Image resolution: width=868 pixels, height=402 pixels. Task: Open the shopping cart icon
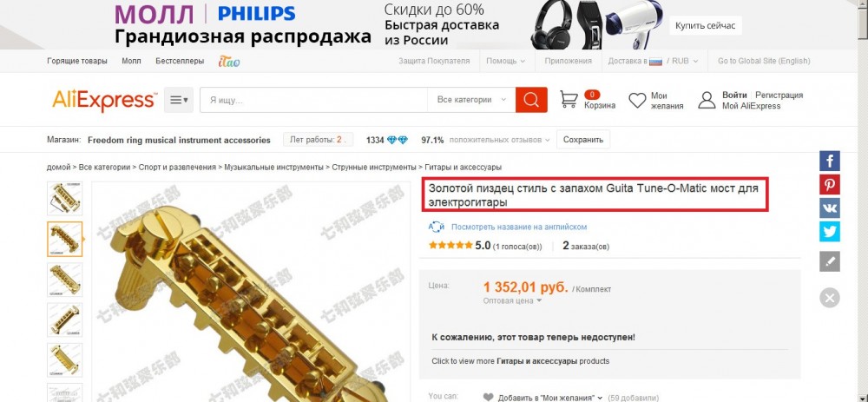coord(569,100)
